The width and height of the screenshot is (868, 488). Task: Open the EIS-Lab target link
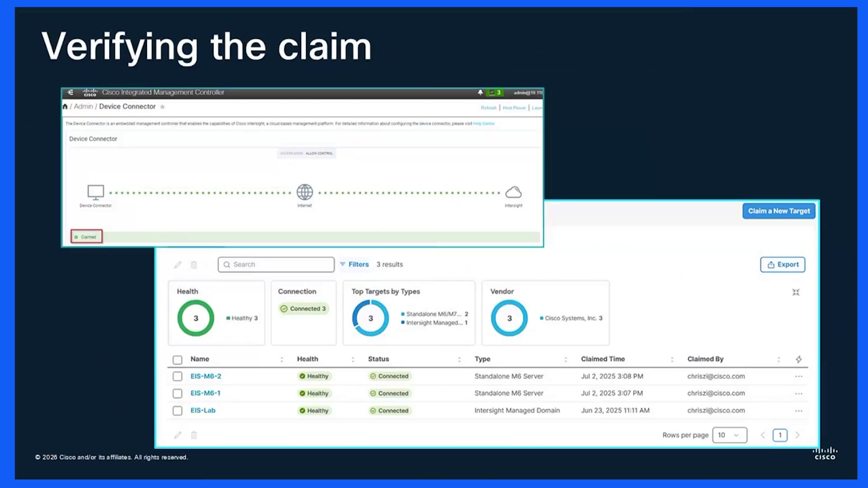tap(203, 411)
